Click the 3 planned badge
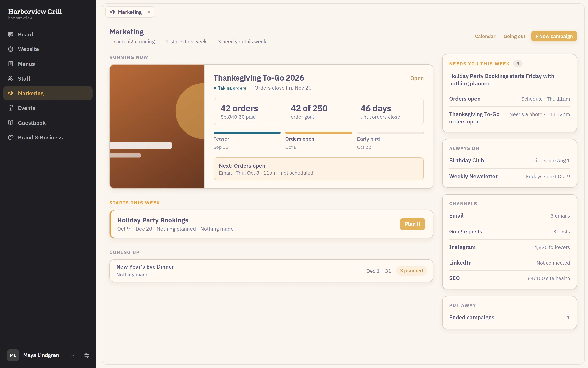Viewport: 588px width, 368px height. coord(411,271)
